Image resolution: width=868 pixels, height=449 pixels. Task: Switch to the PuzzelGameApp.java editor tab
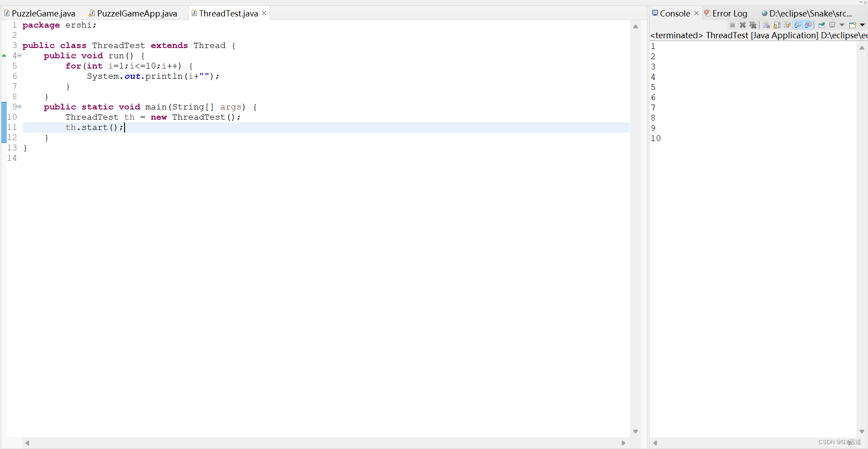(x=133, y=13)
